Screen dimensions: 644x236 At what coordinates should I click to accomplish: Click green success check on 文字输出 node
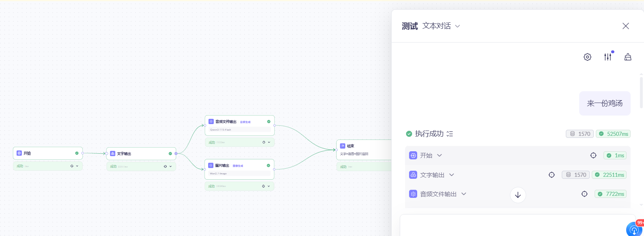click(x=170, y=154)
